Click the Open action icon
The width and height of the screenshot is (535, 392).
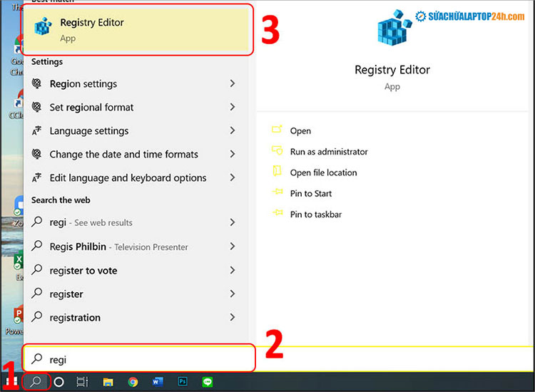(x=277, y=130)
